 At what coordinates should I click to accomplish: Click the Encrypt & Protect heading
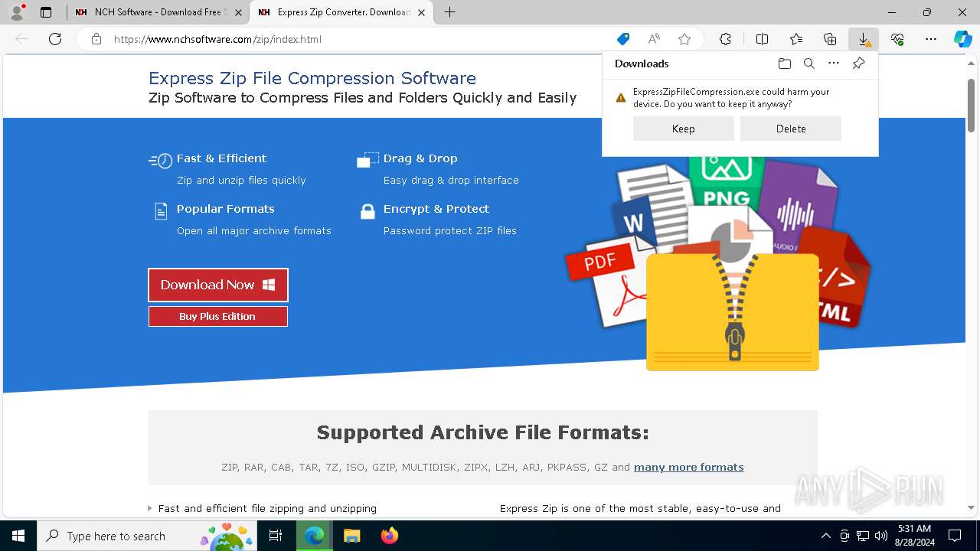pyautogui.click(x=436, y=209)
